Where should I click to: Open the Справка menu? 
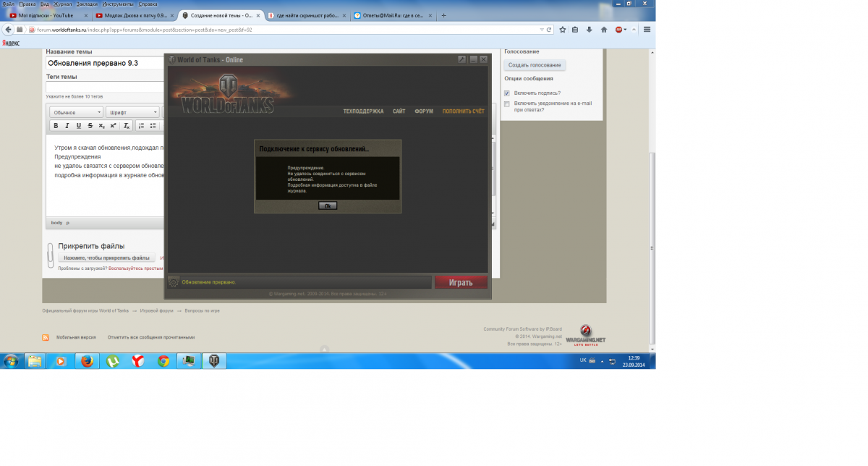pyautogui.click(x=148, y=4)
